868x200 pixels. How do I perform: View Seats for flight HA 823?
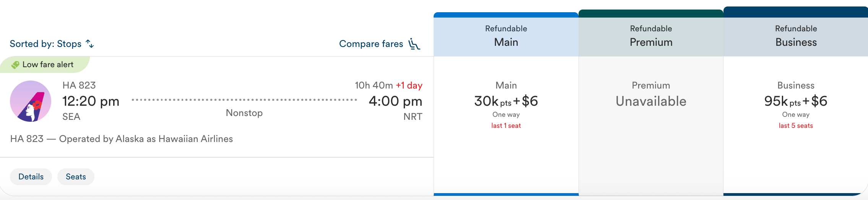click(76, 177)
